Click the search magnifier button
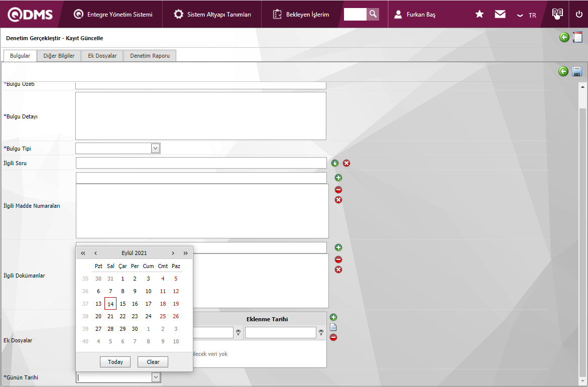Viewport: 588px width, 387px height. coord(373,14)
